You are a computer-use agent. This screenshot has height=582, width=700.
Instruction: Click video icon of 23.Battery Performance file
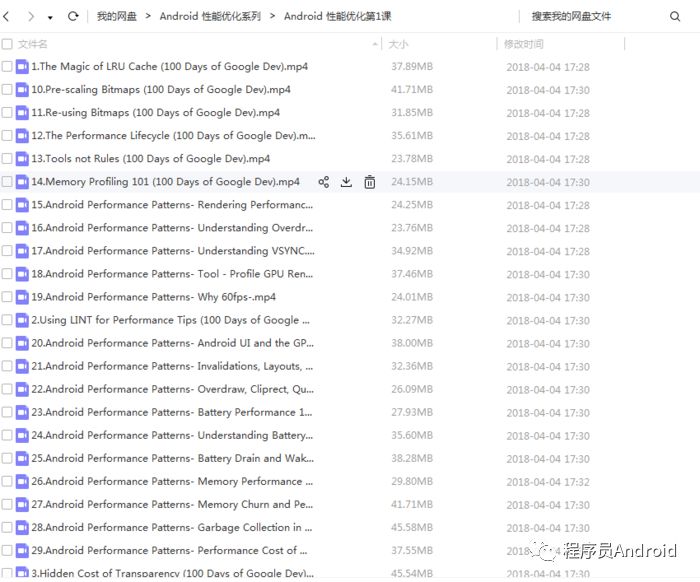22,412
